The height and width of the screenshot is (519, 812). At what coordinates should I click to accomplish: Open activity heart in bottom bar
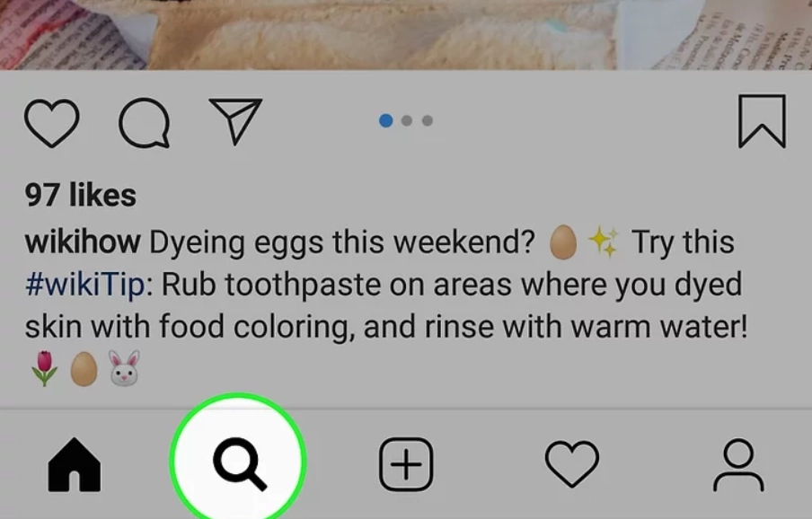click(572, 464)
